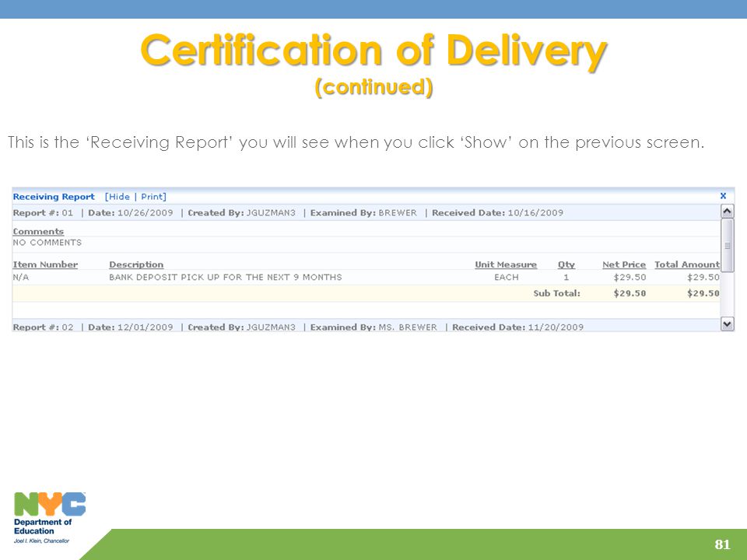Click the vertical scrollbar thumb
This screenshot has height=560, width=747.
coord(727,245)
